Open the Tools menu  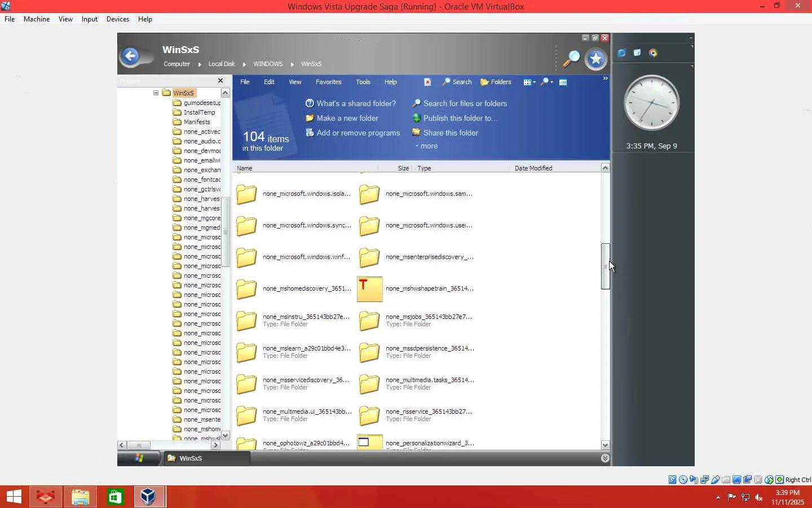[363, 82]
